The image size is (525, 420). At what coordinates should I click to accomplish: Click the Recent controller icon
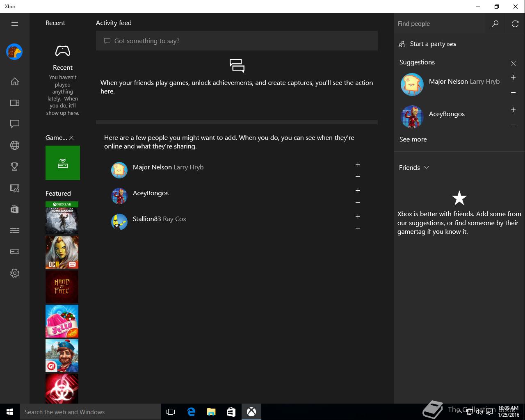(63, 51)
